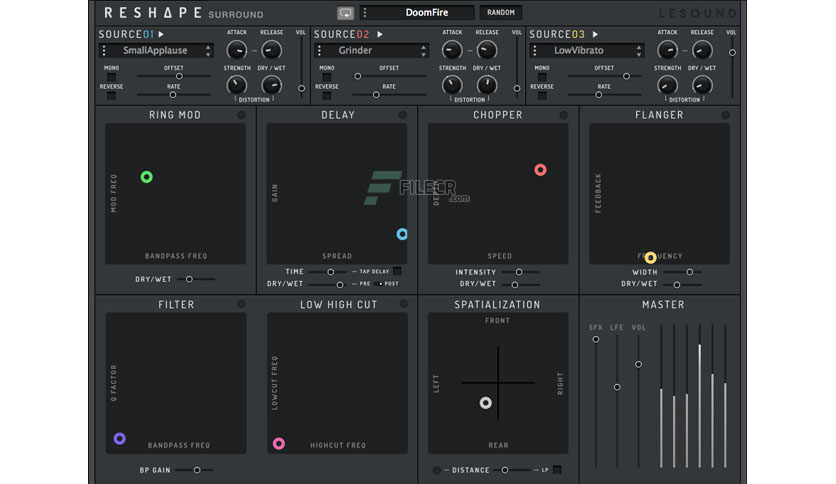Play Source 03 preview
Image resolution: width=836 pixels, height=484 pixels.
click(x=595, y=34)
